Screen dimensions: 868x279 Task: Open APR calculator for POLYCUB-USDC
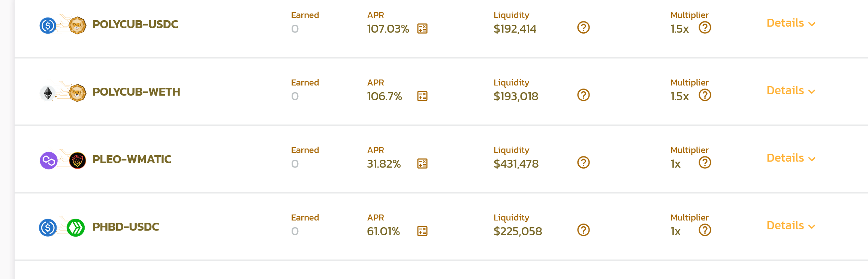422,28
